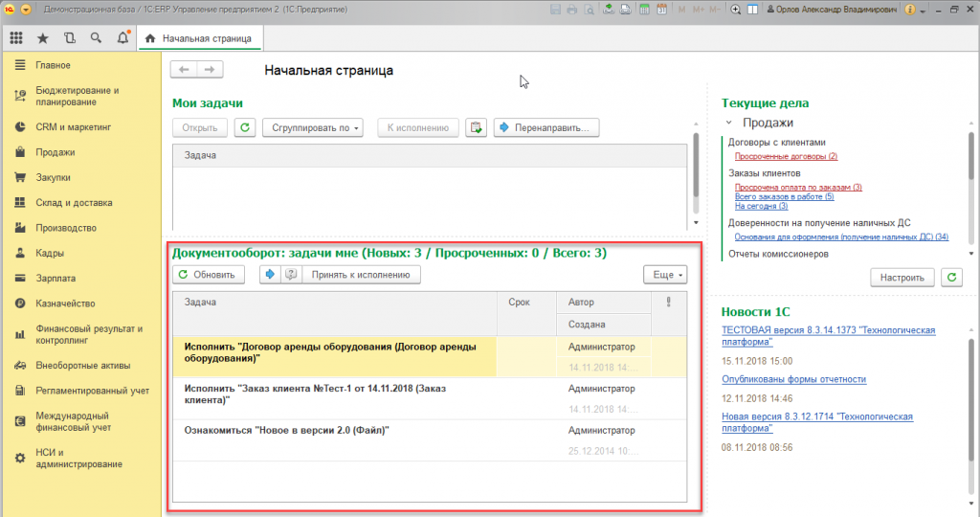Screen dimensions: 980x517
Task: Click the calendar icon in title bar
Action: (662, 10)
